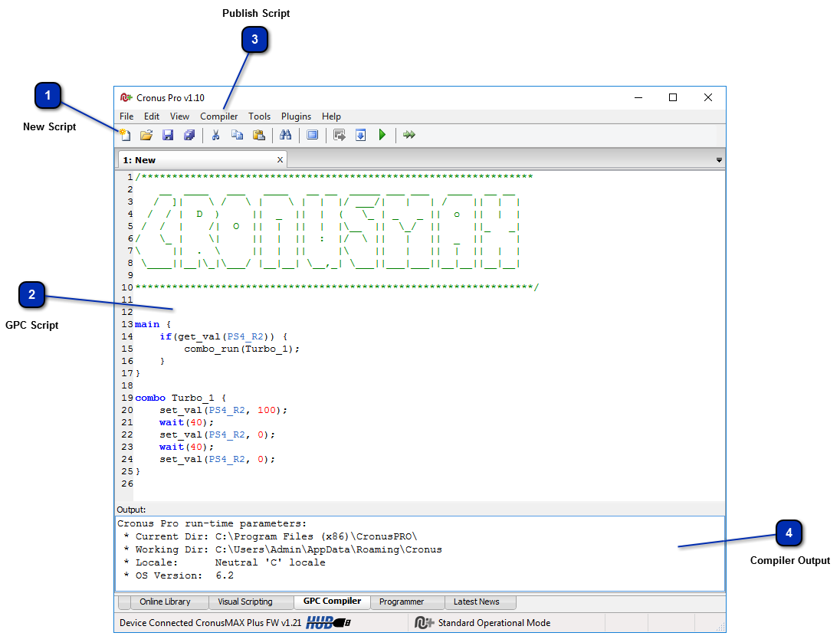Open the Help menu

point(331,116)
